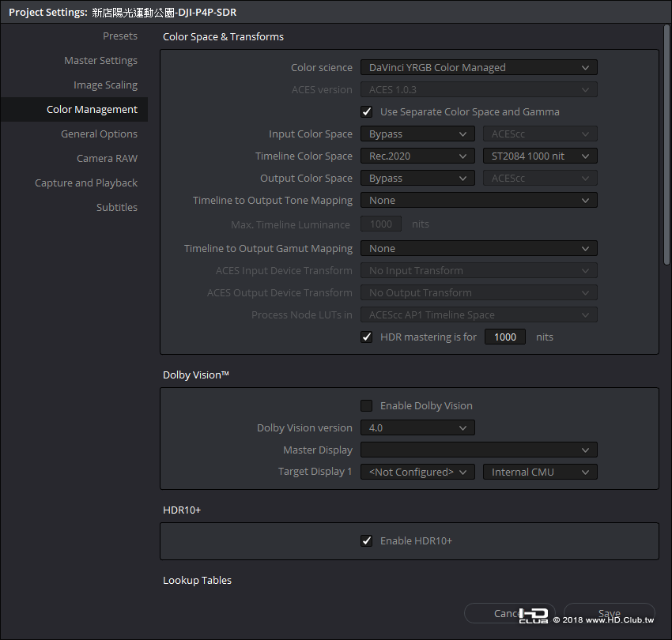This screenshot has width=672, height=640.
Task: Open General Options page
Action: click(x=99, y=134)
